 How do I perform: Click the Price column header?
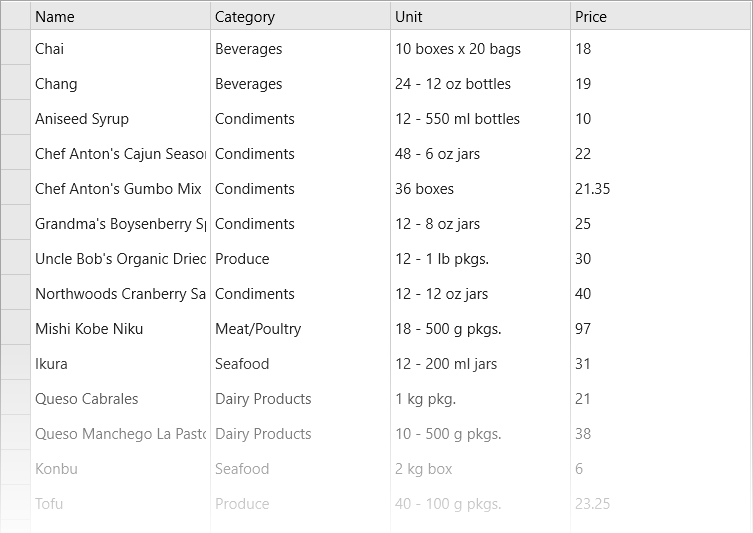661,16
